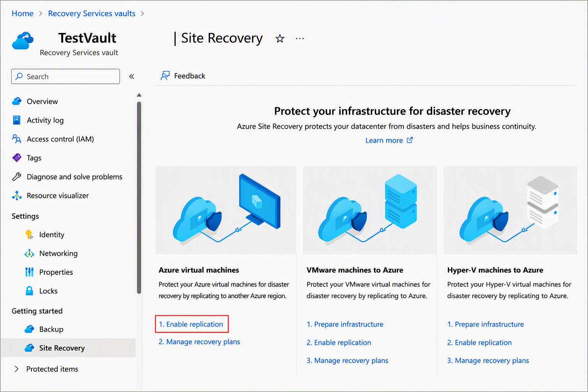Click the Backup cloud icon
The width and height of the screenshot is (588, 392).
[x=29, y=329]
